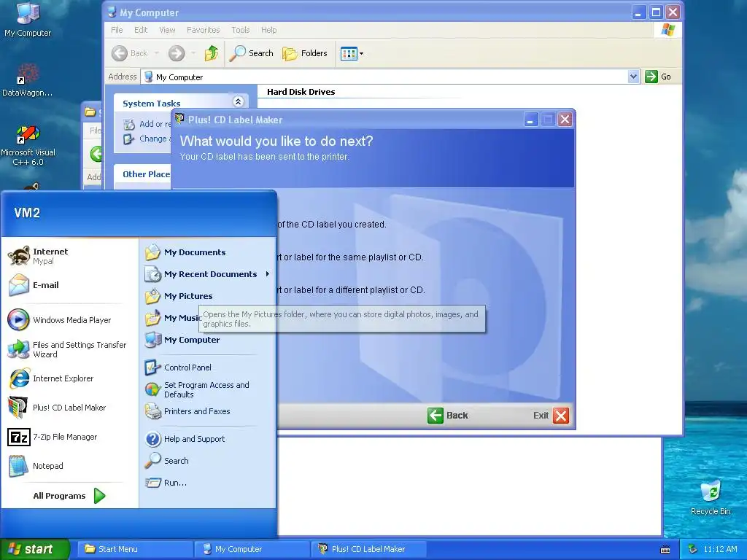Open Internet Mypal from Start menu

[x=69, y=256]
